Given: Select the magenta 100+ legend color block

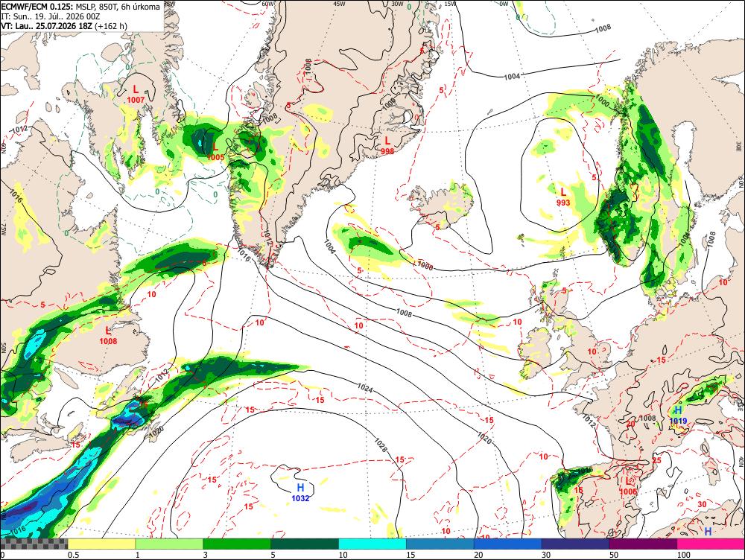Looking at the screenshot, I should [x=711, y=544].
